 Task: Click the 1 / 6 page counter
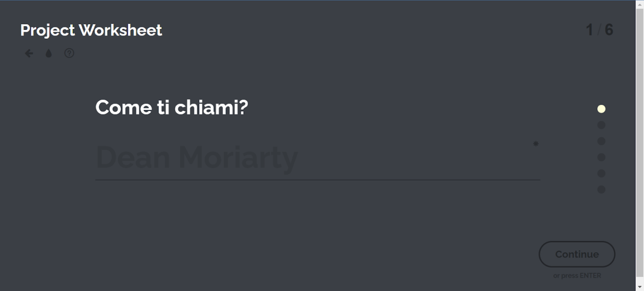coord(599,30)
